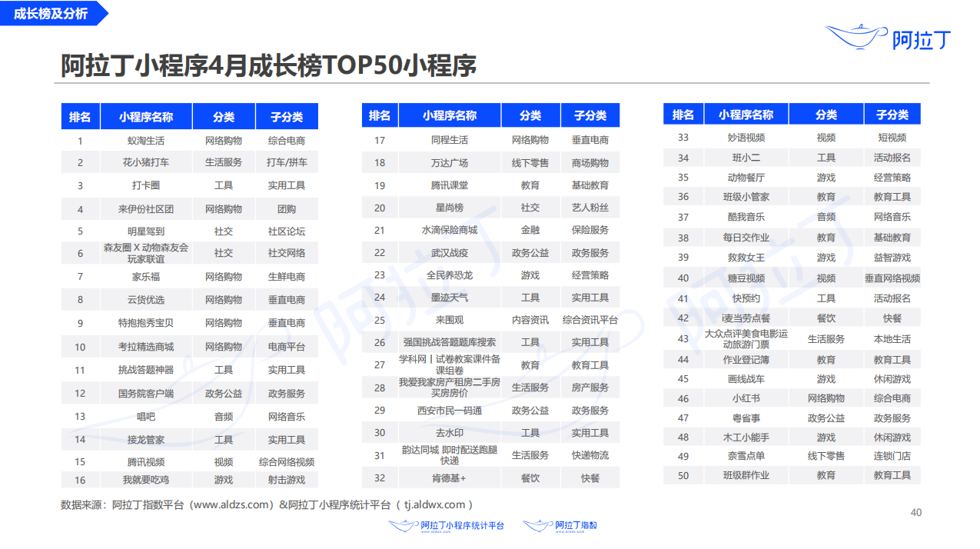Open the tj.aldwx.com source link
This screenshot has width=980, height=549.
pyautogui.click(x=435, y=505)
